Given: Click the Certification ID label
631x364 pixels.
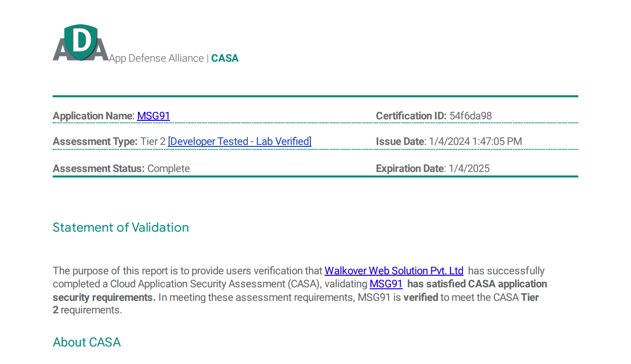Looking at the screenshot, I should coord(411,116).
